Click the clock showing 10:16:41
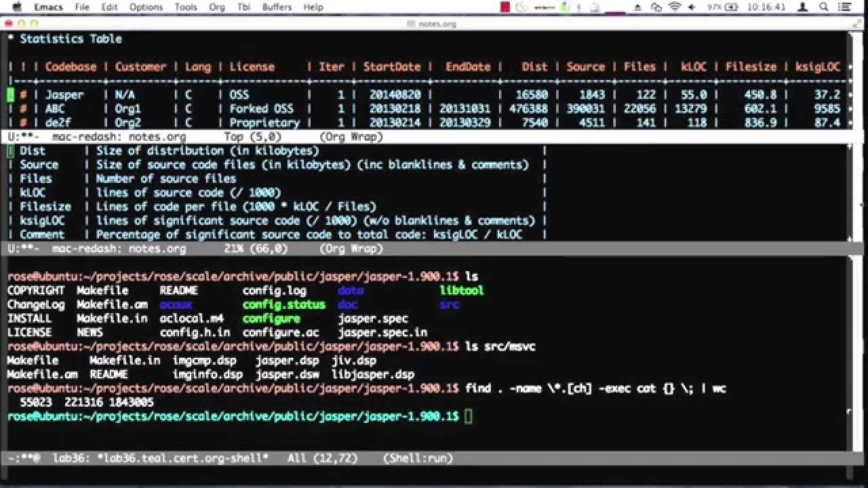868x488 pixels. click(768, 7)
